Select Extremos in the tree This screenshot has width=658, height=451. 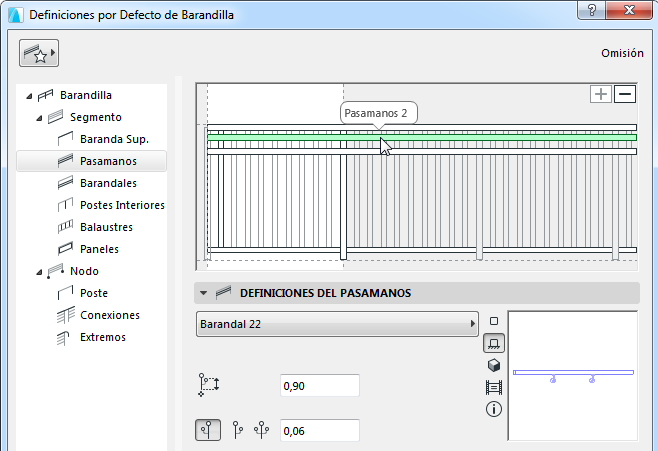(x=103, y=337)
